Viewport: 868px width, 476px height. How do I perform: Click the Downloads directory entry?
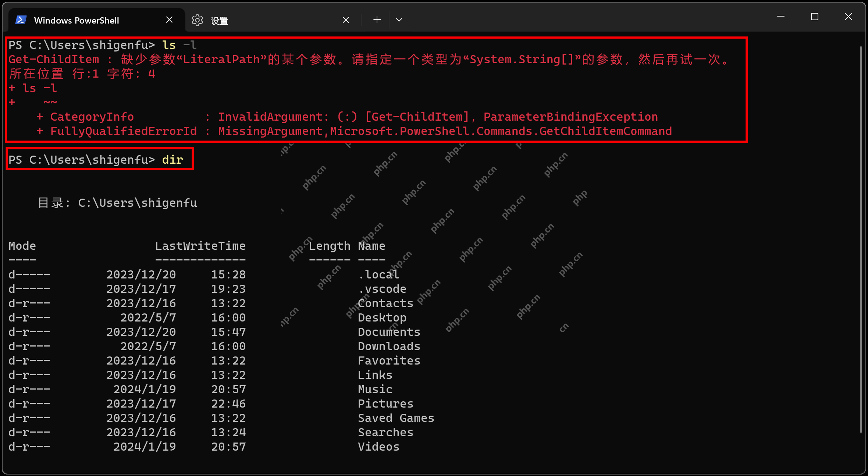(x=388, y=346)
